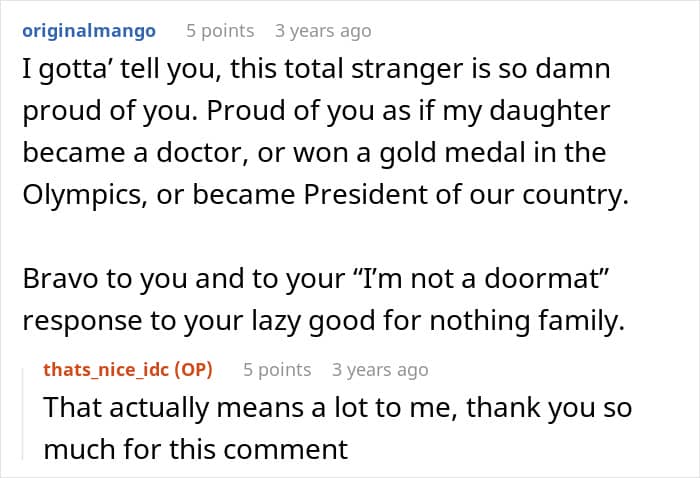Viewport: 700px width, 478px height.
Task: Click the words "our country" in the comment
Action: 570,193
